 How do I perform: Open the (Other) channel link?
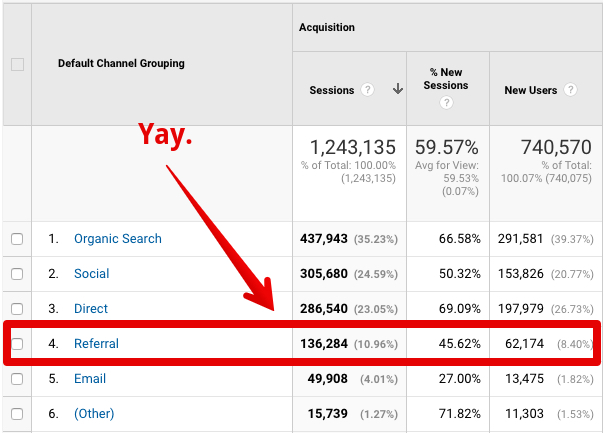[94, 414]
